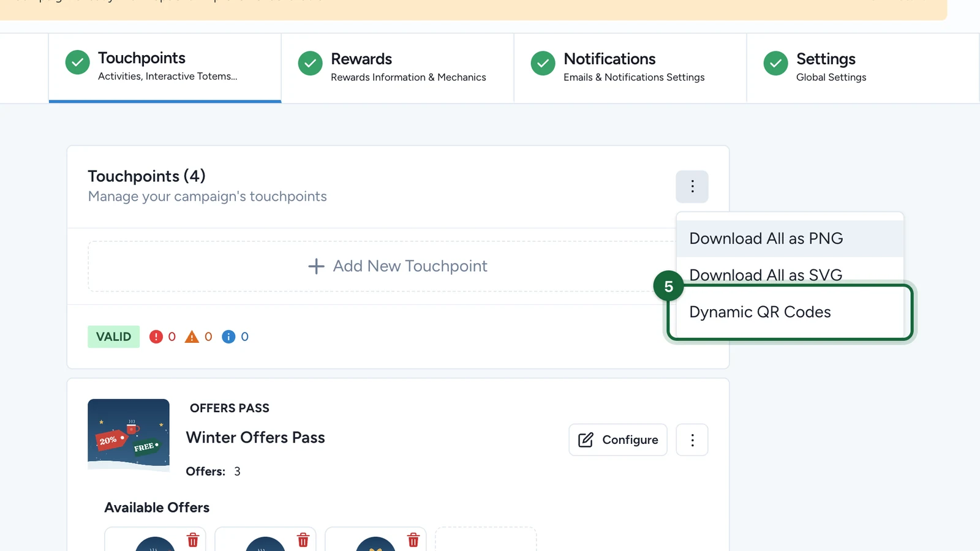Switch to the Rewards tab
Screen dimensions: 980x551
point(398,67)
